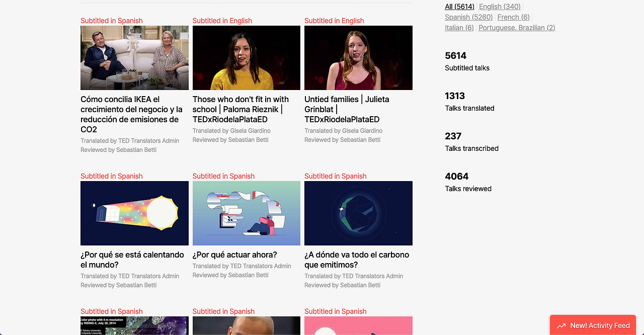Open title '¿A dónde va todo el carbono que emitimos?'
The image size is (644, 335).
tap(357, 260)
